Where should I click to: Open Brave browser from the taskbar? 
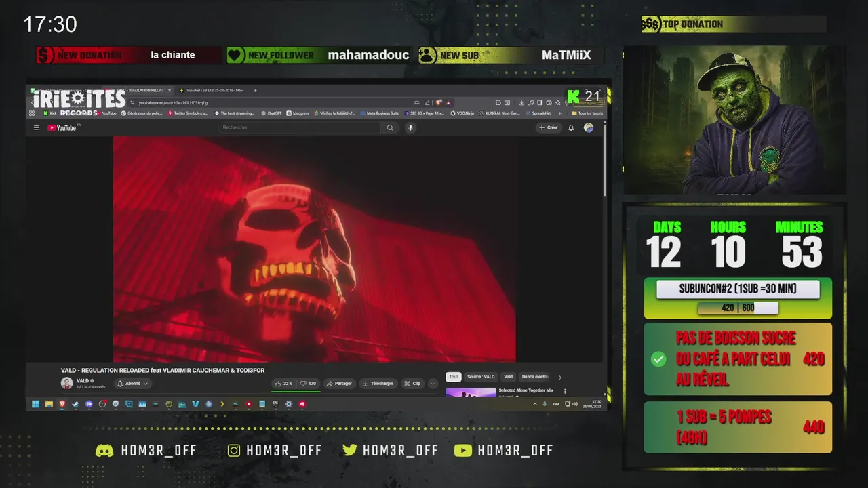pyautogui.click(x=62, y=404)
